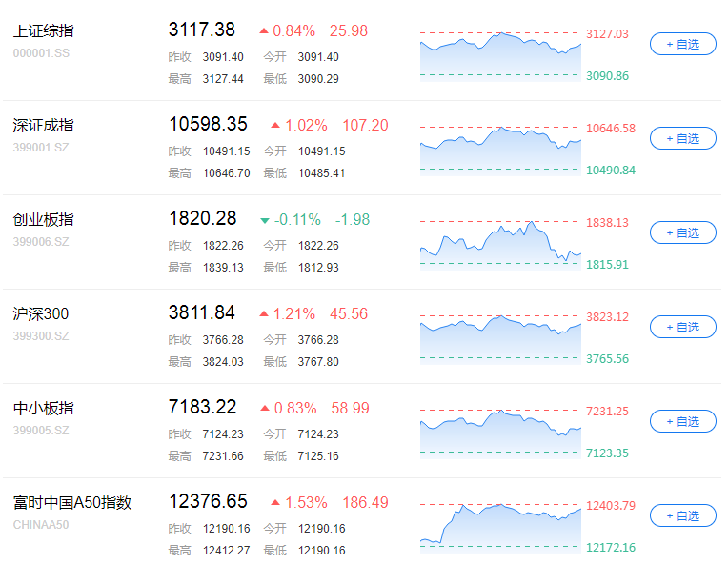
Task: Add 沪深300 to watchlist with 自选 button
Action: coord(682,327)
